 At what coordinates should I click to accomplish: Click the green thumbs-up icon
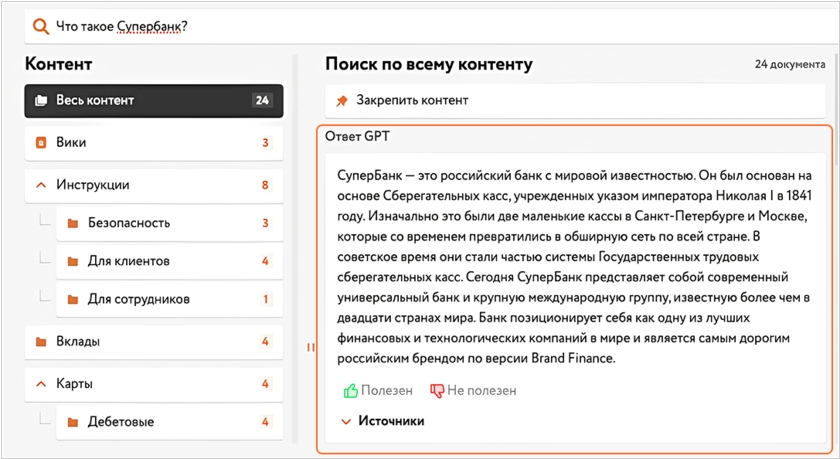350,391
